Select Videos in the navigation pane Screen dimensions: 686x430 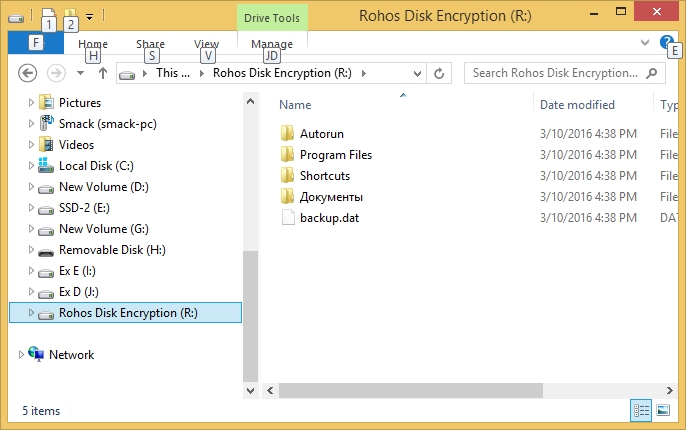click(x=76, y=145)
